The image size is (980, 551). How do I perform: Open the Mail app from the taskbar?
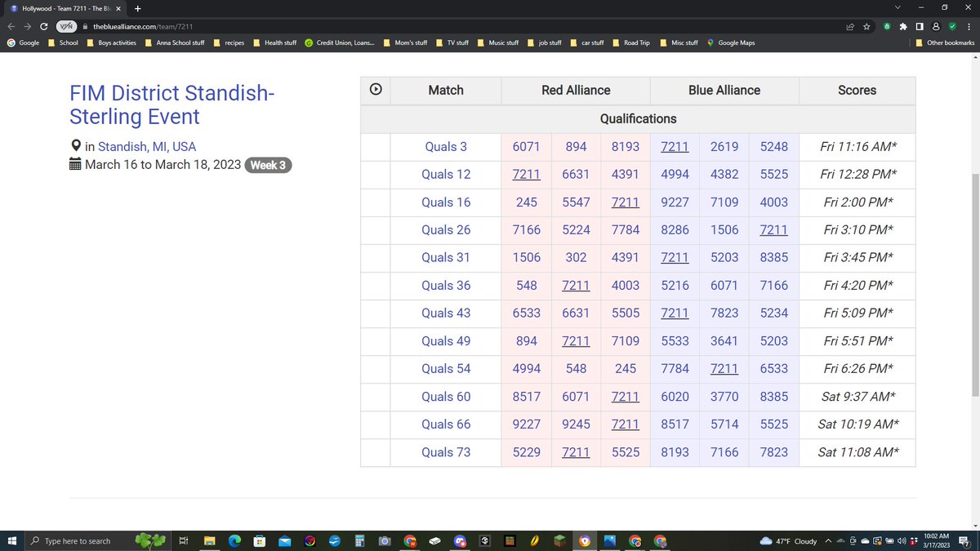point(284,540)
